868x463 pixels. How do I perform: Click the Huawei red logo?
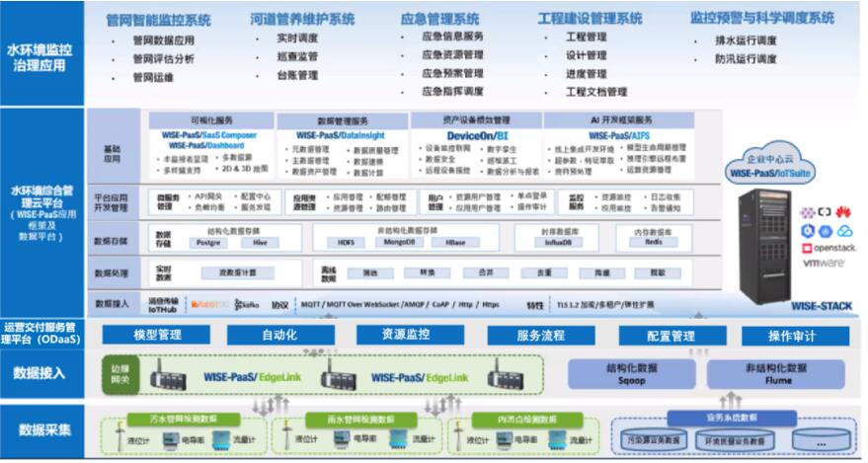(x=843, y=212)
